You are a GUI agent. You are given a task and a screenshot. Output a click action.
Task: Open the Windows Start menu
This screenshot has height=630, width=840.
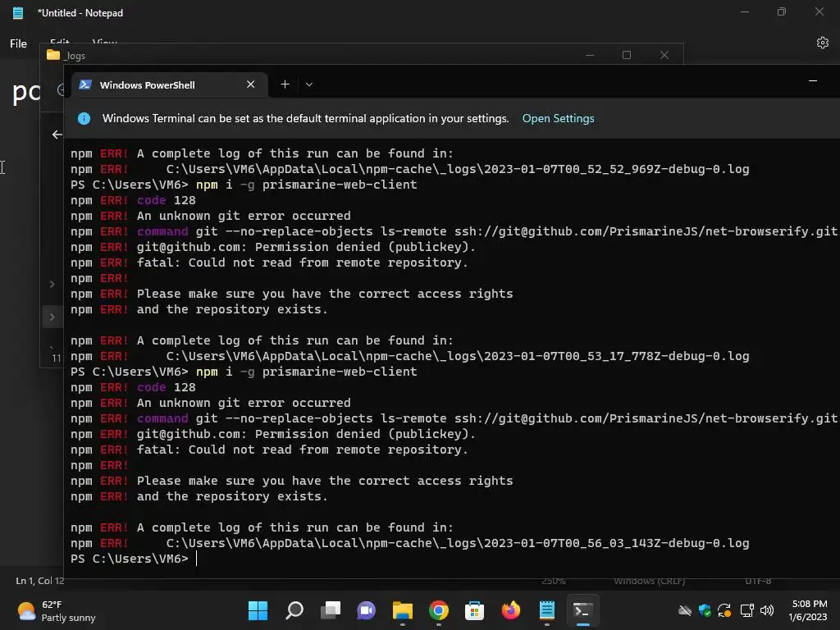(x=258, y=610)
